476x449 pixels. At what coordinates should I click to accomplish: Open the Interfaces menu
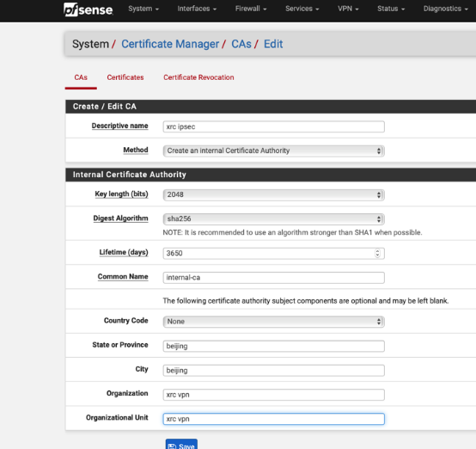tap(197, 9)
